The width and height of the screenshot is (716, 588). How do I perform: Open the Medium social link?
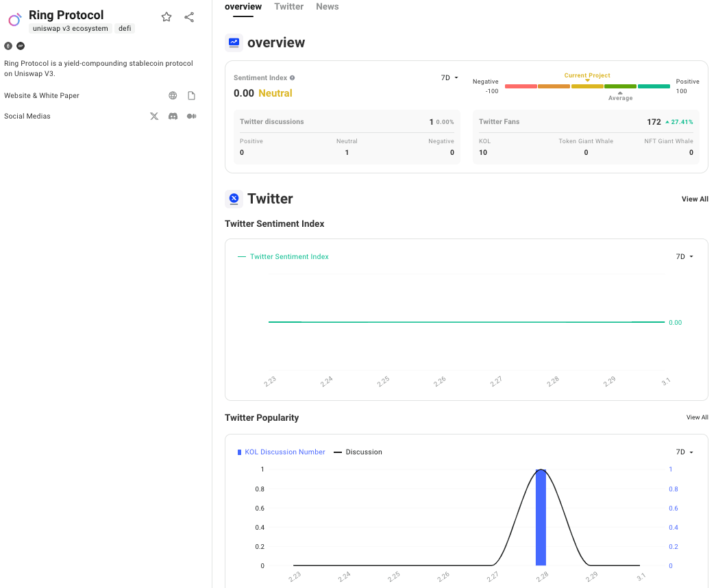(192, 117)
